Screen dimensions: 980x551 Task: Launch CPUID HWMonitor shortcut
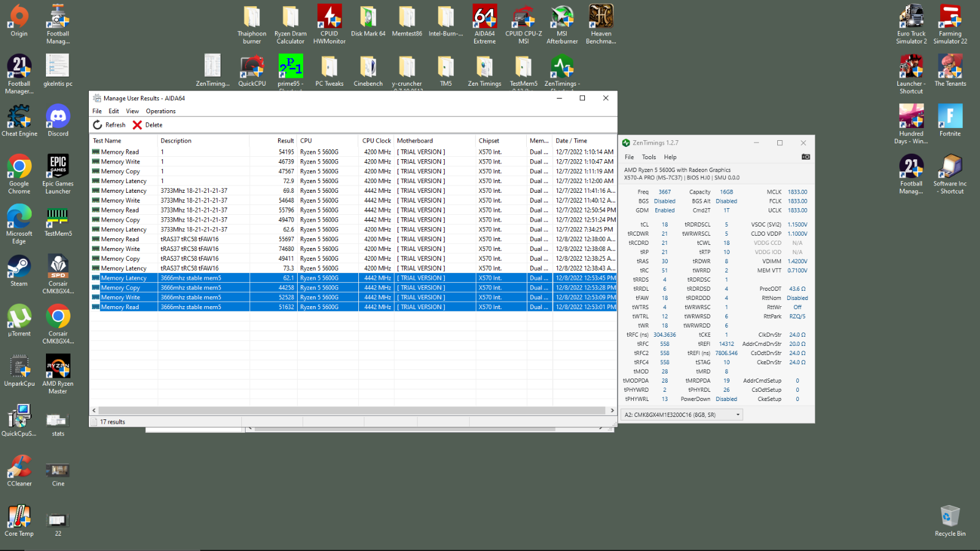pos(330,24)
